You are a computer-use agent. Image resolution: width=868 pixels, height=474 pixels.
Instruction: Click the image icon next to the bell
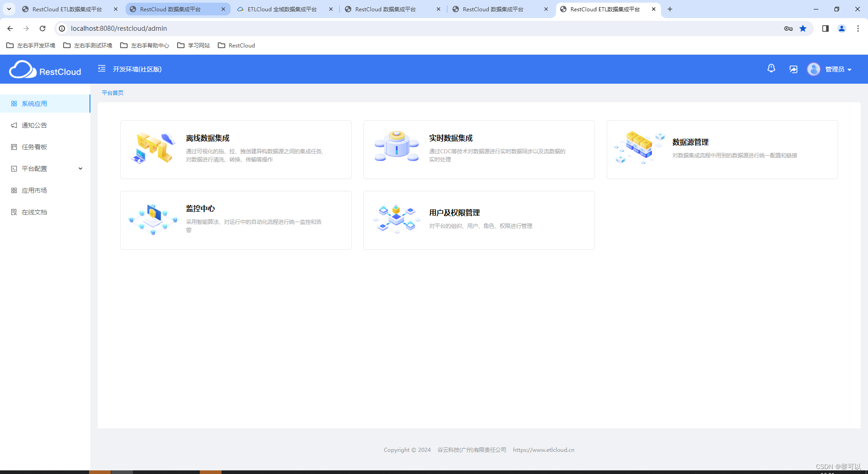[793, 69]
